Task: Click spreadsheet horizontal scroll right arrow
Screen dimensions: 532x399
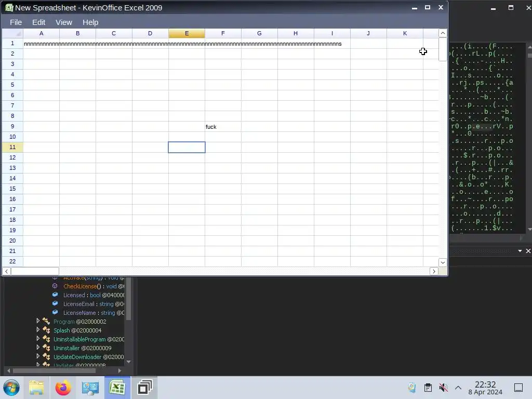Action: tap(434, 271)
